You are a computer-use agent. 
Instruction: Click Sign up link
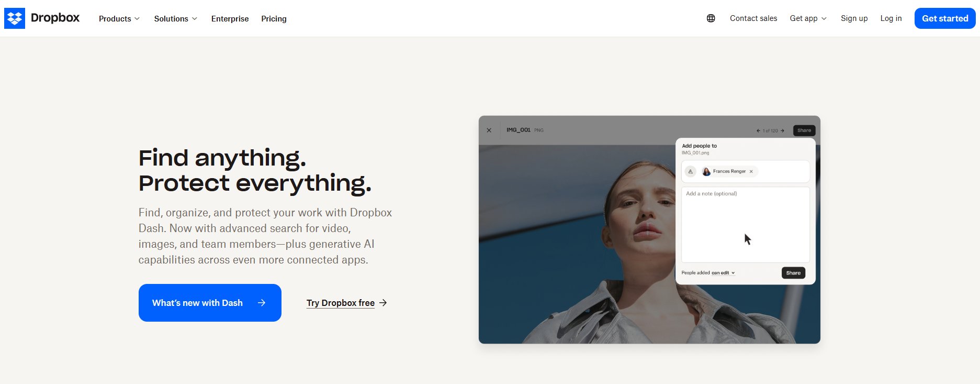click(x=854, y=18)
